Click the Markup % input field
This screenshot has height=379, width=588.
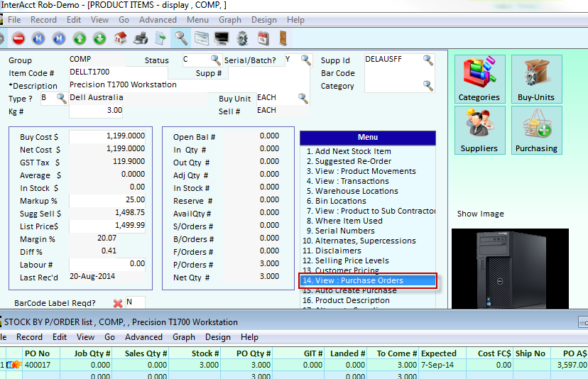coord(107,200)
